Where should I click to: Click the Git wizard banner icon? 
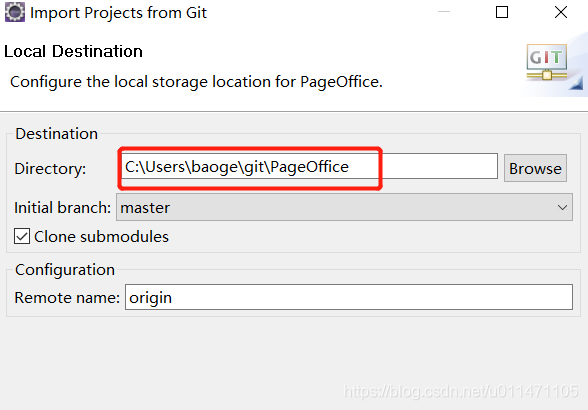[548, 62]
